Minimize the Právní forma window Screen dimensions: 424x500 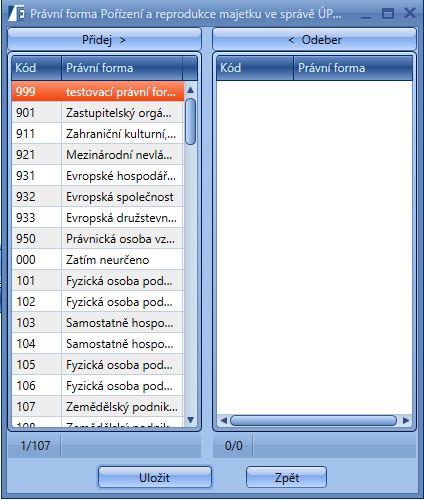click(x=366, y=14)
